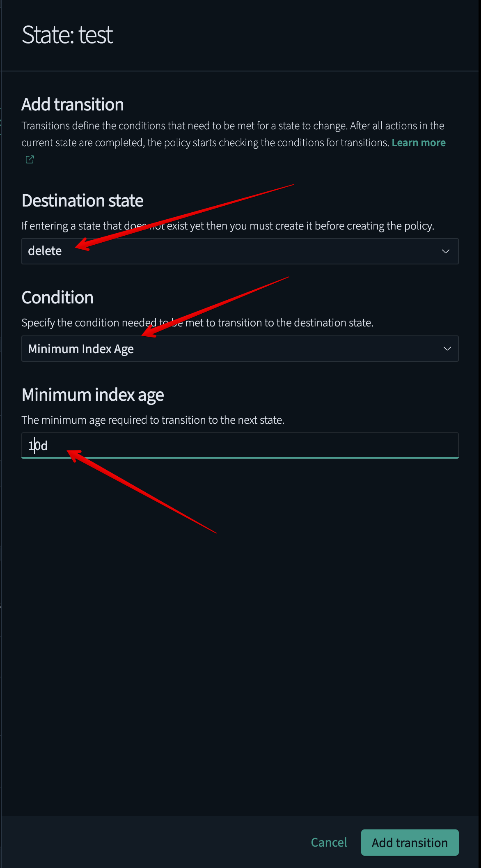Cancel adding the transition
481x868 pixels.
[329, 843]
